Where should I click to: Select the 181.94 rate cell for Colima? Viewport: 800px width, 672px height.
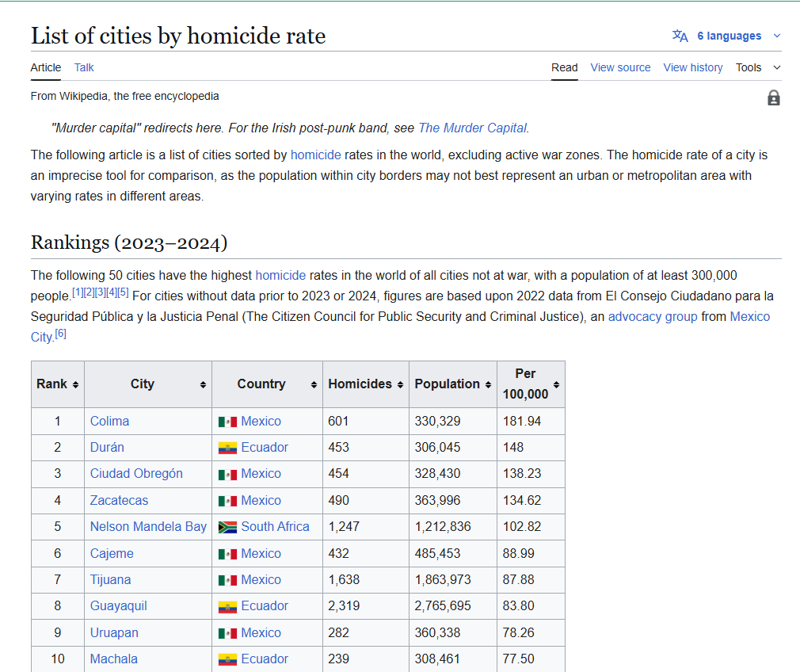531,422
